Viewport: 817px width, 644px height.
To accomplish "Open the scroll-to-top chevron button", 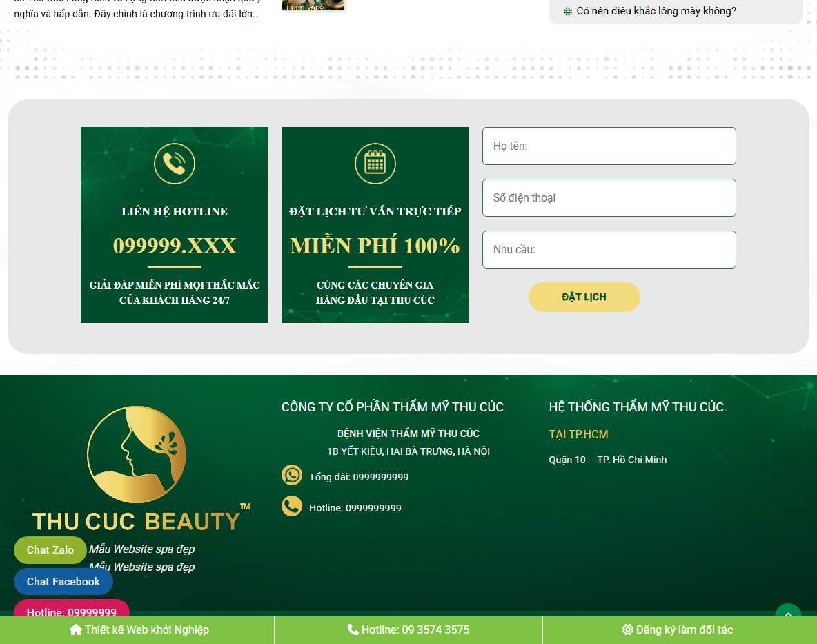I will 788,614.
